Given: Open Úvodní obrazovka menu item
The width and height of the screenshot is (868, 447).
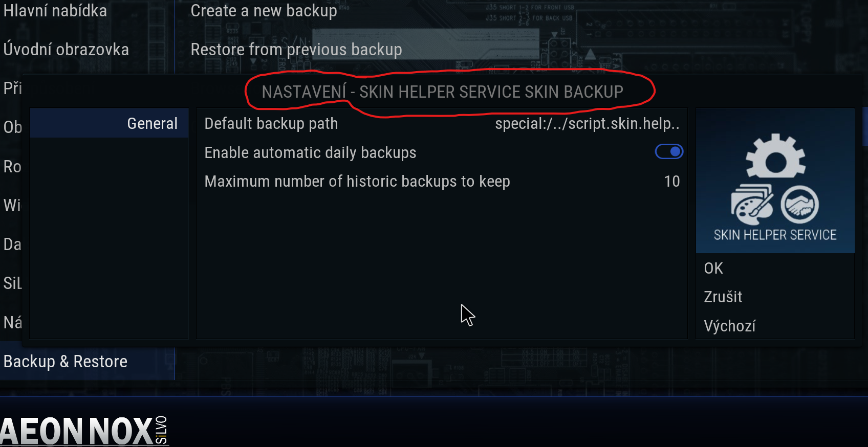Looking at the screenshot, I should [x=66, y=50].
